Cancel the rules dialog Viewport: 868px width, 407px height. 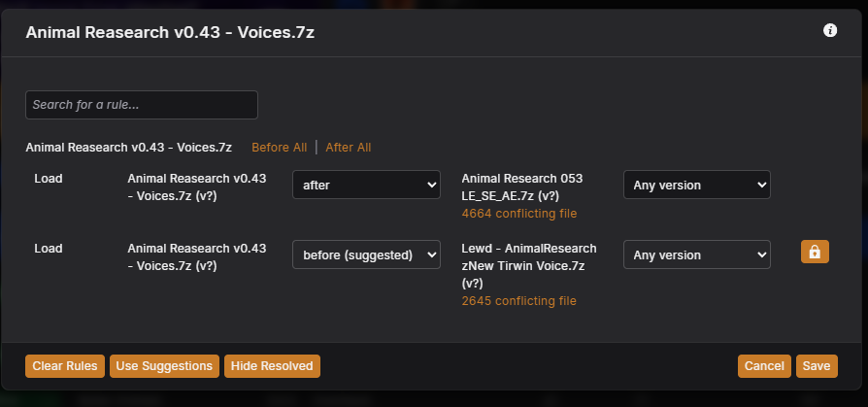coord(764,366)
